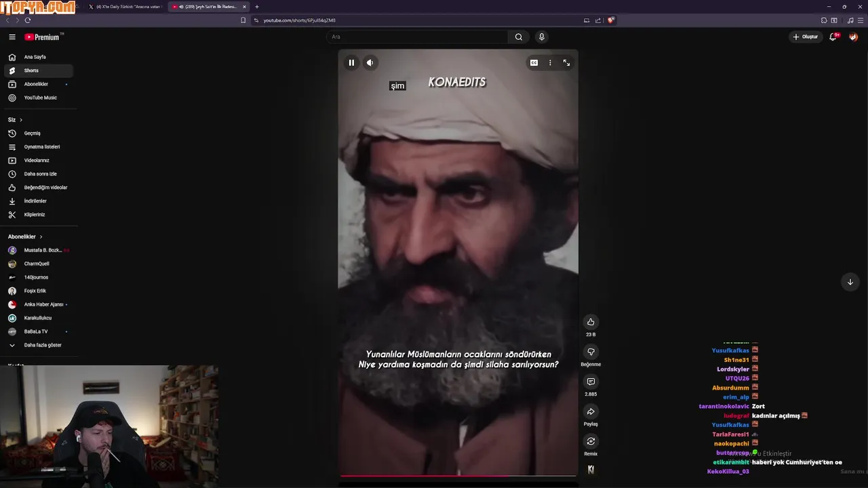Open YouTube Music from the sidebar
Image resolution: width=868 pixels, height=488 pixels.
point(39,98)
